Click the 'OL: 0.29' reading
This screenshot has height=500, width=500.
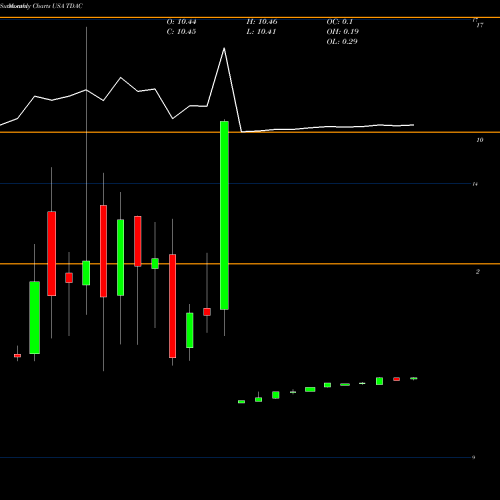(342, 42)
